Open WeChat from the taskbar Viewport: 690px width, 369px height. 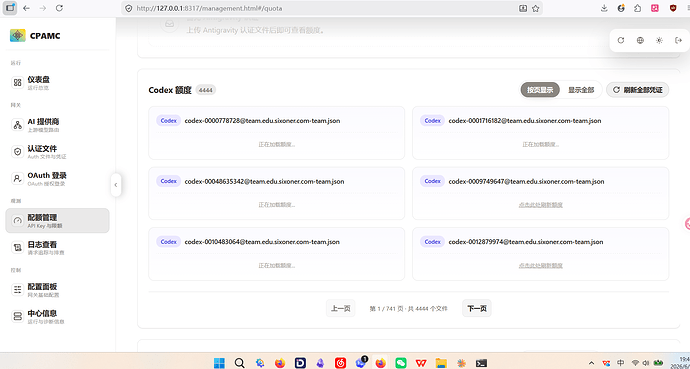point(401,363)
